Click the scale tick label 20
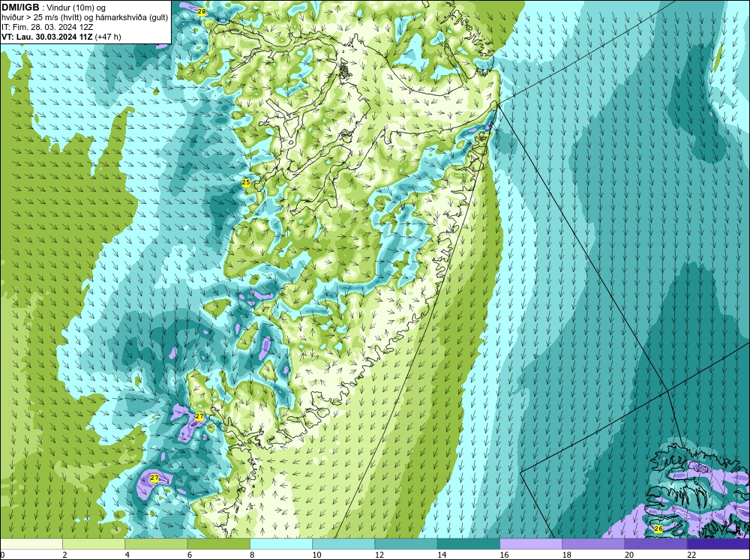Viewport: 750px width, 560px height. (629, 555)
